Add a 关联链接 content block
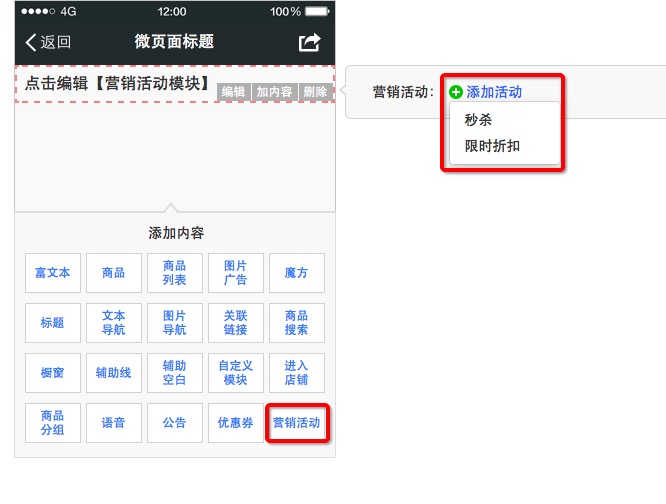Screen dimensions: 666x504 (236, 323)
